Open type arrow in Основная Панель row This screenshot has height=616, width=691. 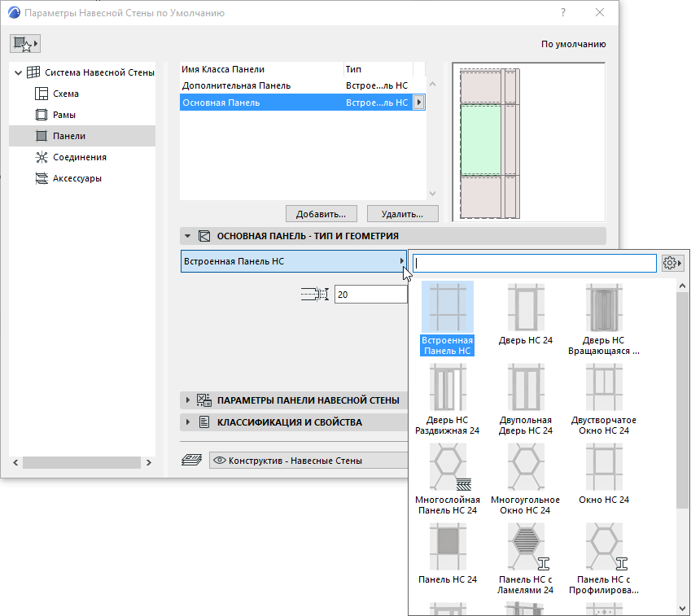tap(418, 103)
